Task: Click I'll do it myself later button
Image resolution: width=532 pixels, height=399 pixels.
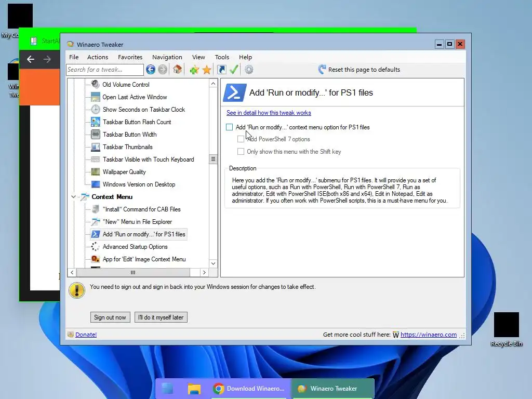Action: click(161, 317)
